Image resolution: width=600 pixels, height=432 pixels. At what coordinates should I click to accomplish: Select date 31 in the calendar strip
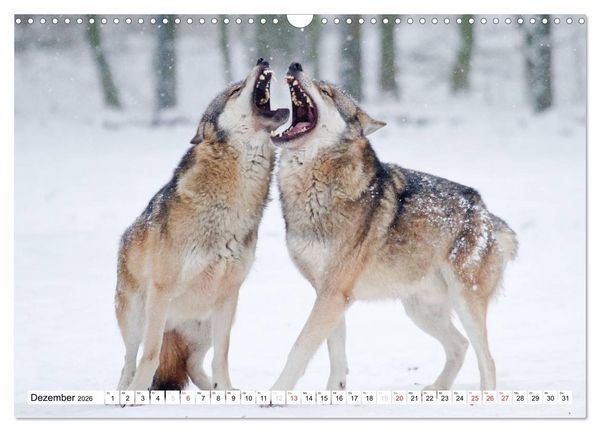coord(566,398)
